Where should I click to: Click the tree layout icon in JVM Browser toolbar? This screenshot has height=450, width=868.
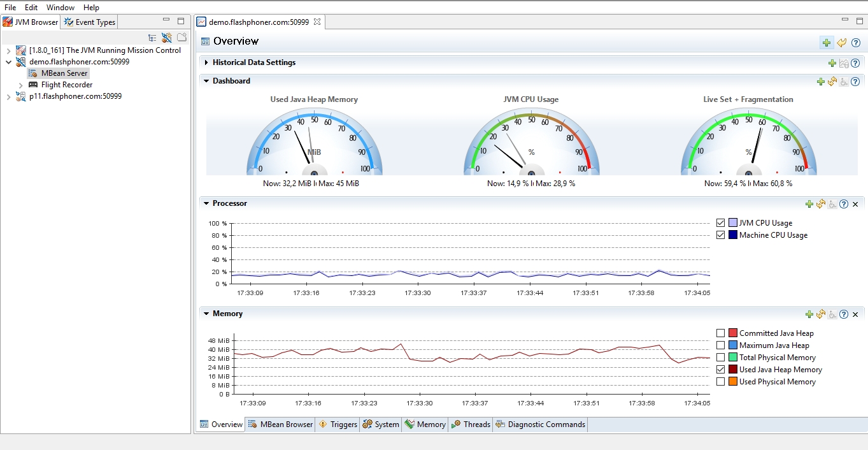pyautogui.click(x=152, y=38)
